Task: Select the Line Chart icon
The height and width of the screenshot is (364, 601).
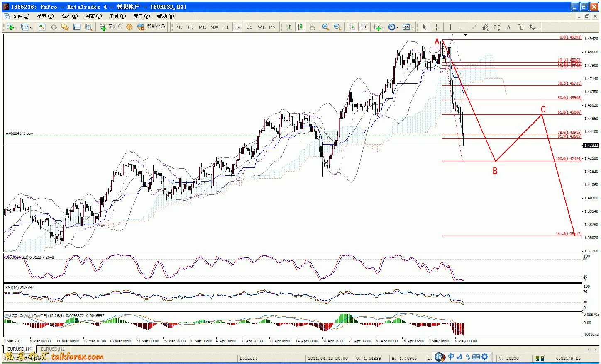Action: click(312, 27)
